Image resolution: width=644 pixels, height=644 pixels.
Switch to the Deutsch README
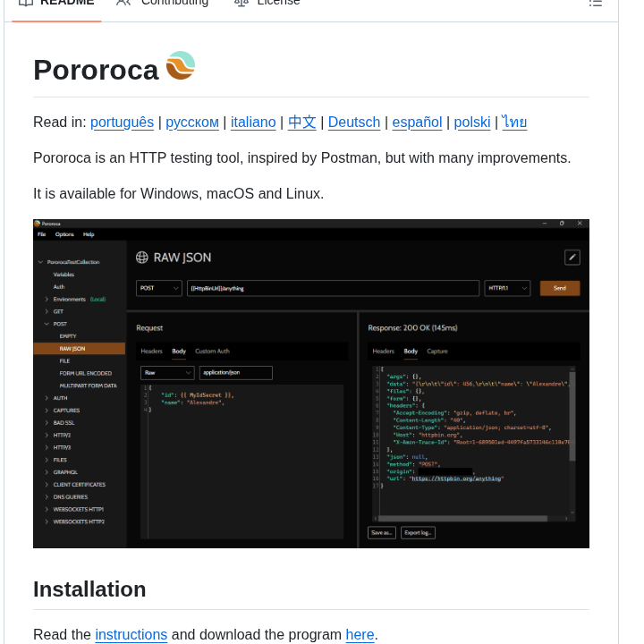[x=354, y=122]
